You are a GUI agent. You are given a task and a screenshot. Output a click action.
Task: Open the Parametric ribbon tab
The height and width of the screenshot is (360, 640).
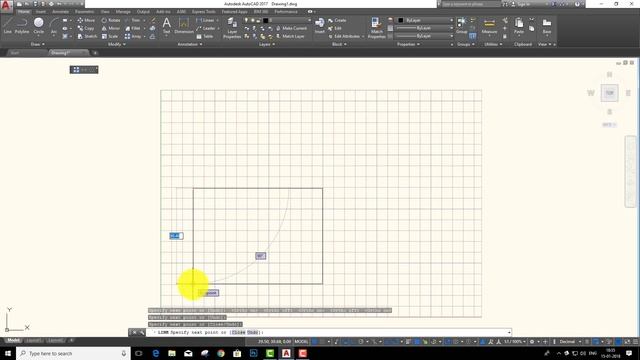pyautogui.click(x=84, y=12)
